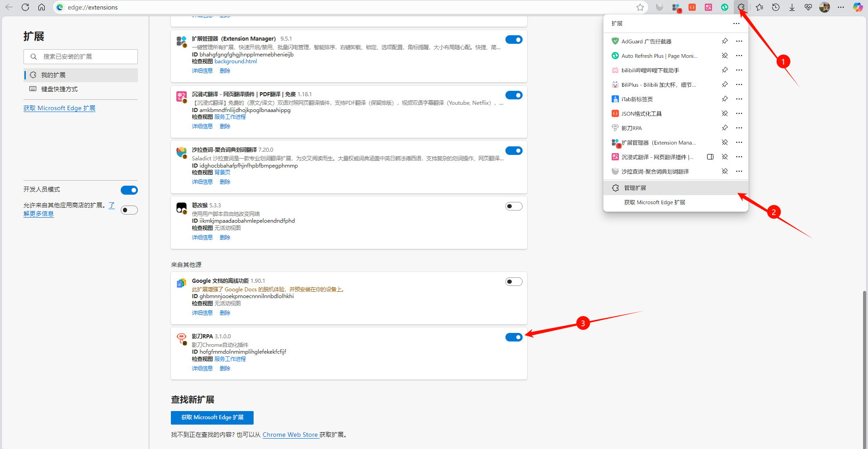This screenshot has height=449, width=868.
Task: Click the Immersive Translate toolbar icon
Action: (x=708, y=7)
